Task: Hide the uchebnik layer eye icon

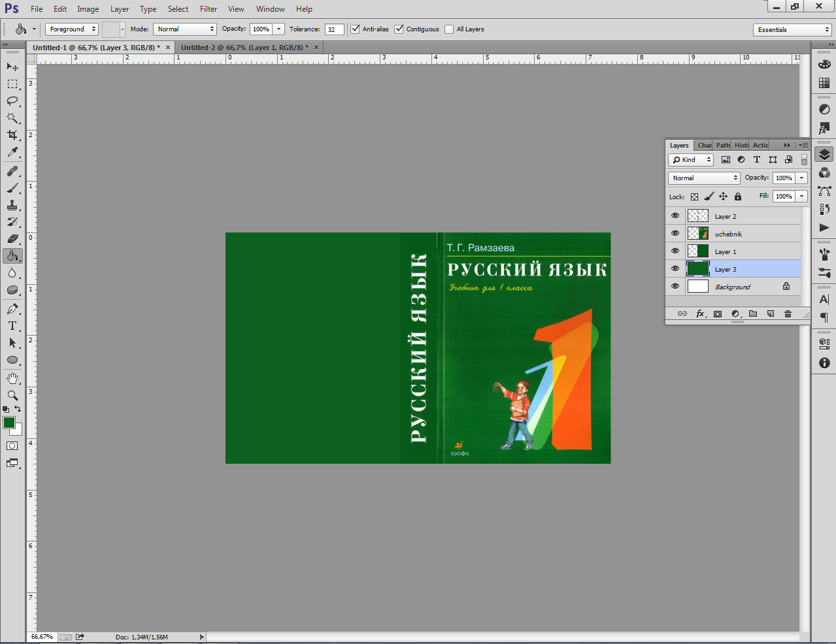Action: tap(675, 233)
